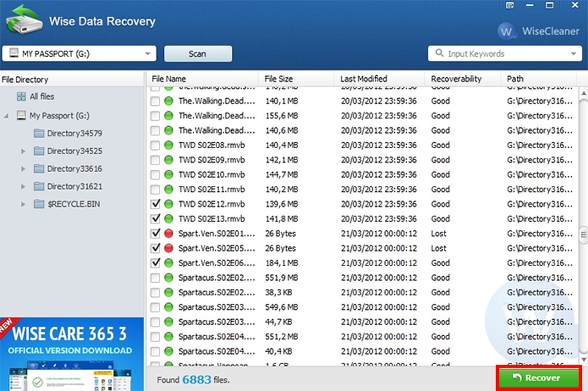The height and width of the screenshot is (391, 588).
Task: Check the TWD S02E08.rmvb checkbox
Action: [155, 145]
